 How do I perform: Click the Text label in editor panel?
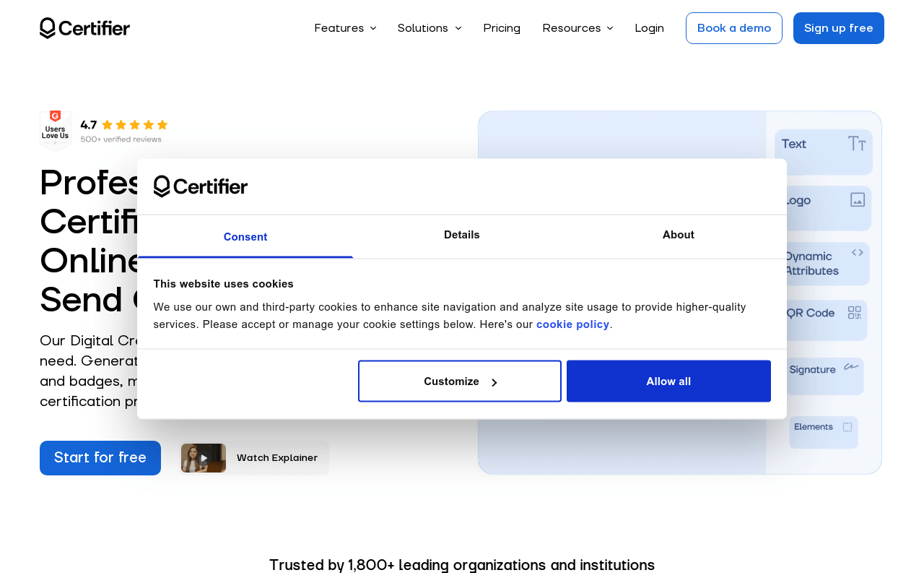click(x=794, y=144)
